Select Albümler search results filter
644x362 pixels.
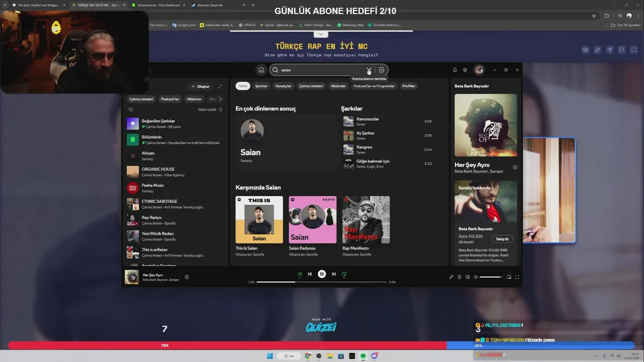point(338,86)
